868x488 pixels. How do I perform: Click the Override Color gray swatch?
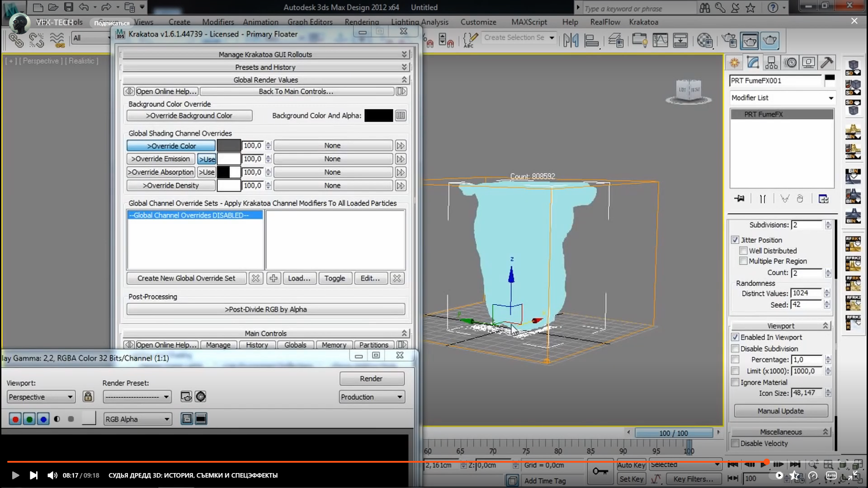click(229, 145)
